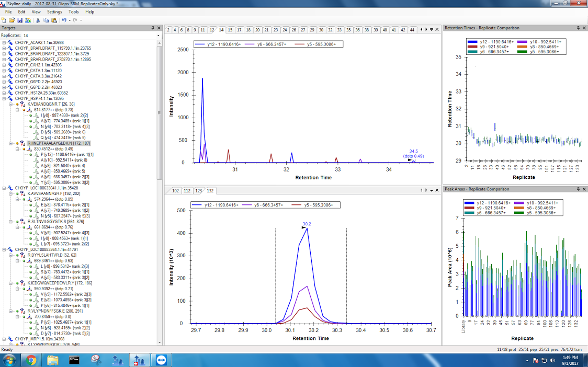Save the document using the floppy disk icon
Image resolution: width=588 pixels, height=367 pixels.
tap(20, 20)
